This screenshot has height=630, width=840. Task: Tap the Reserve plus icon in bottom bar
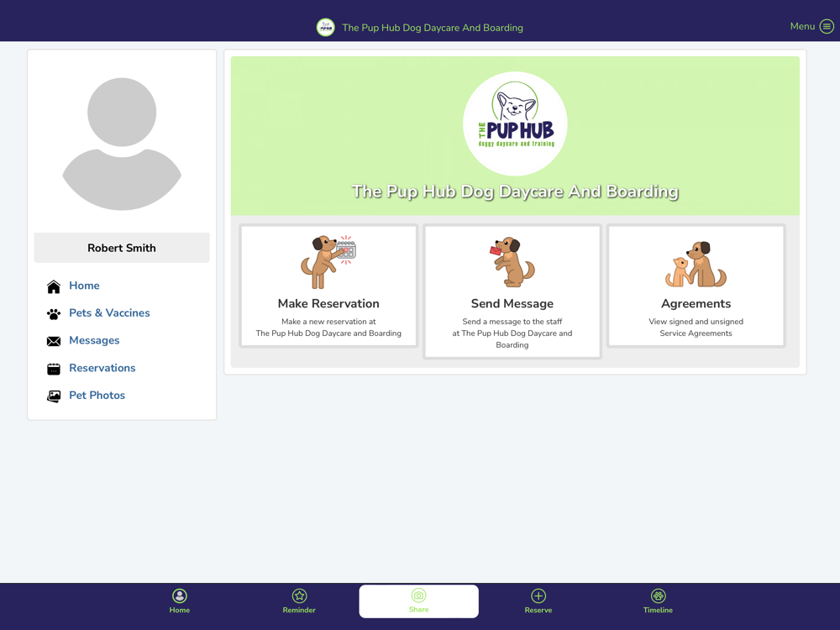point(538,596)
